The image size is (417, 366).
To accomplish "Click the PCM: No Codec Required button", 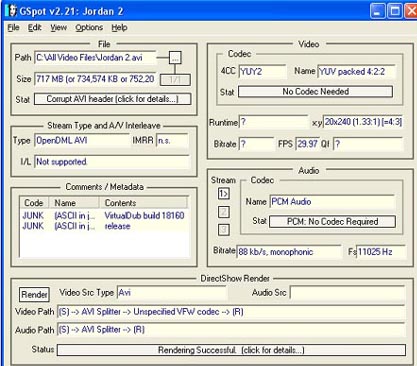I will click(332, 222).
